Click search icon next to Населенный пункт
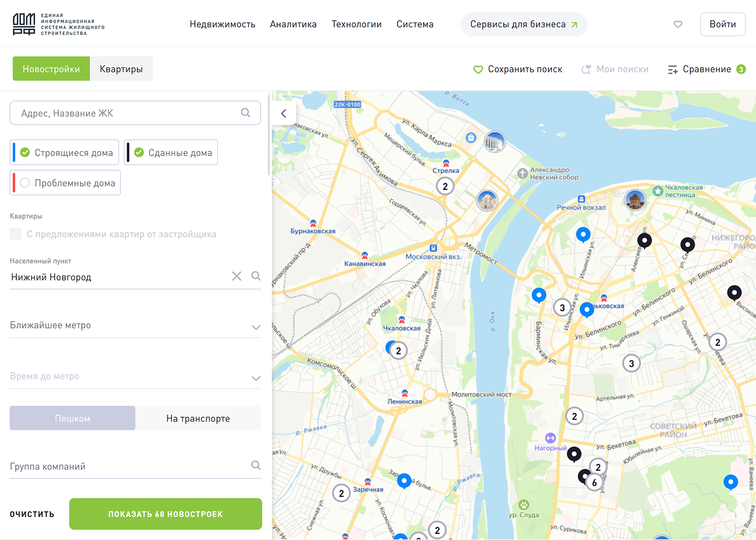Screen dimensions: 756x540 [256, 276]
